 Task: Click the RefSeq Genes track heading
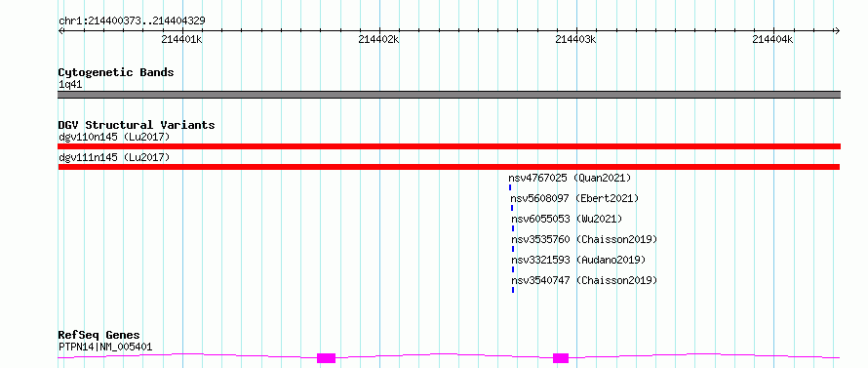[x=99, y=336]
